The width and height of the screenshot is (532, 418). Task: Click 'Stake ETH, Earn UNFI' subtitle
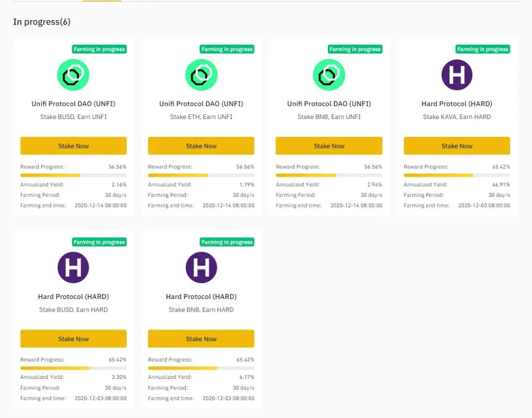click(x=201, y=116)
